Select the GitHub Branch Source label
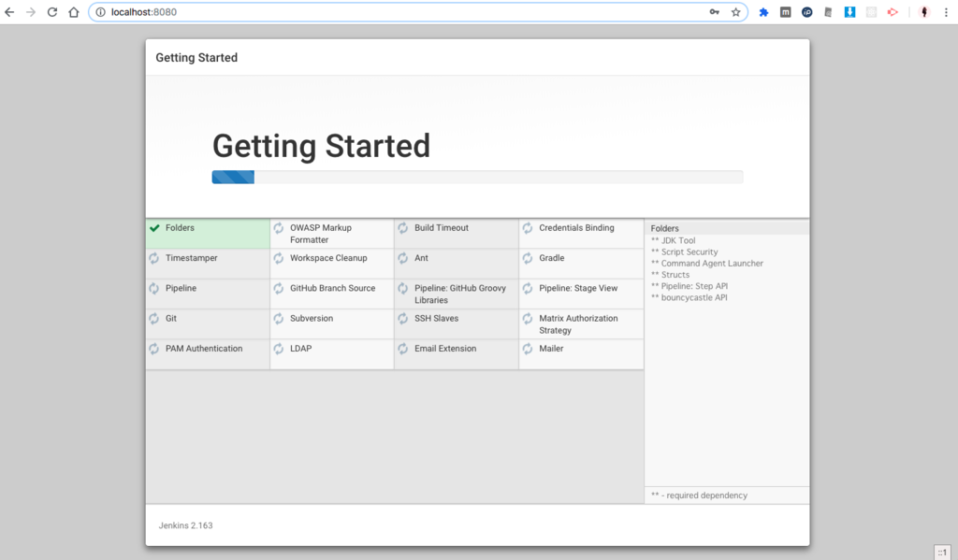The height and width of the screenshot is (560, 958). tap(332, 288)
